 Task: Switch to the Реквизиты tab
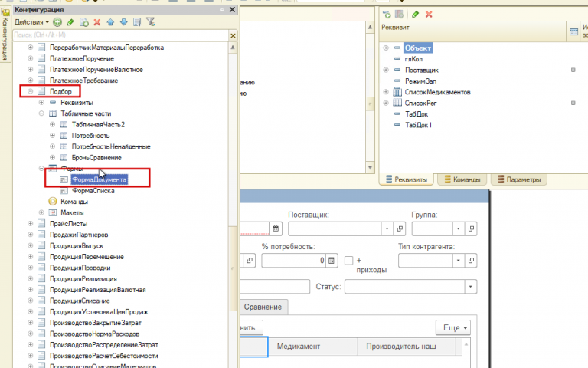pos(407,179)
